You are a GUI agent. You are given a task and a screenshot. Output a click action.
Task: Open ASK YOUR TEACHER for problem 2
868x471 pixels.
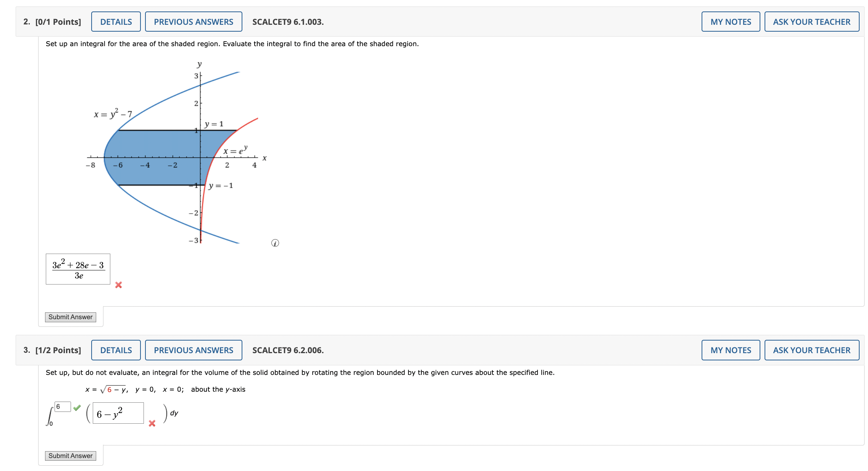tap(812, 21)
